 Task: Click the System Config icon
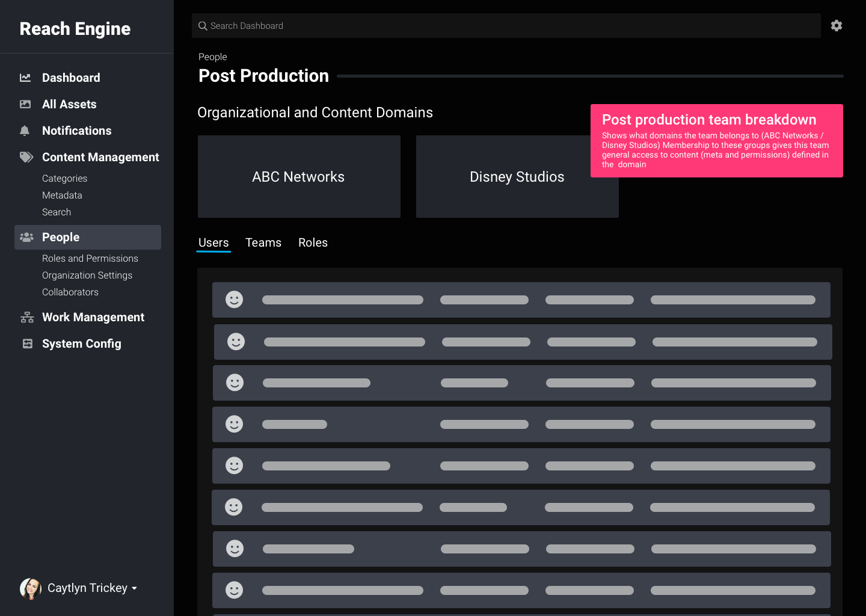[x=27, y=343]
